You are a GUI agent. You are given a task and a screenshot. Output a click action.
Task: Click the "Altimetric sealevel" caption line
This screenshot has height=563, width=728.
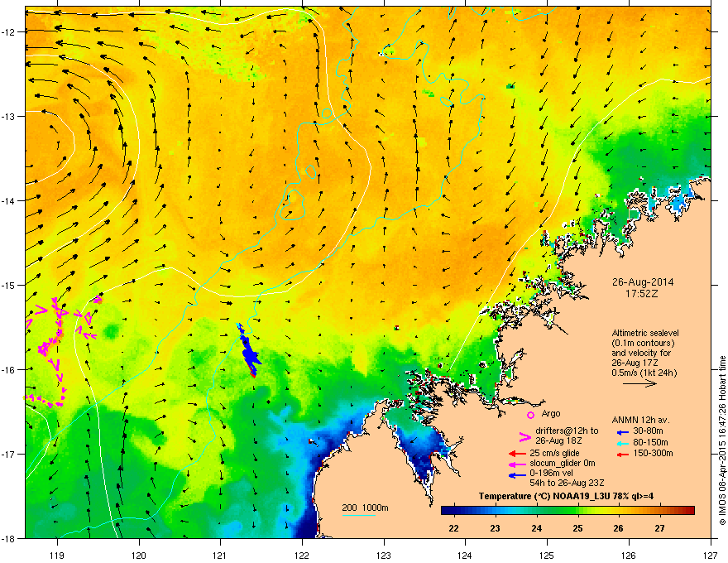[645, 333]
